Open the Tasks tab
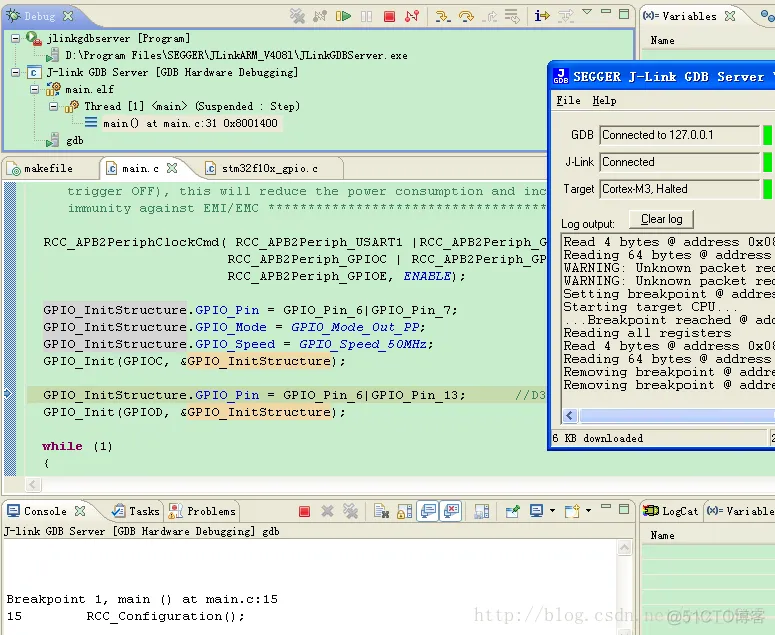Screen dimensions: 775x635 click(x=136, y=511)
